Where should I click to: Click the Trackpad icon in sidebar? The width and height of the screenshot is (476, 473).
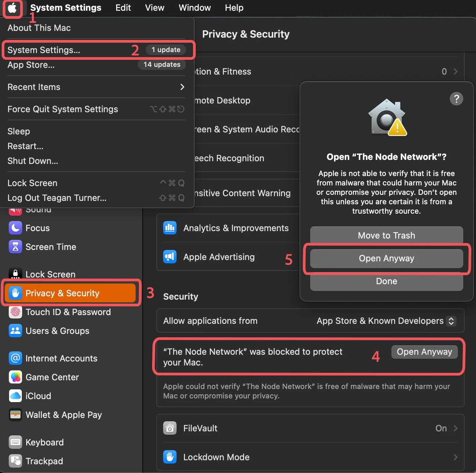(15, 461)
